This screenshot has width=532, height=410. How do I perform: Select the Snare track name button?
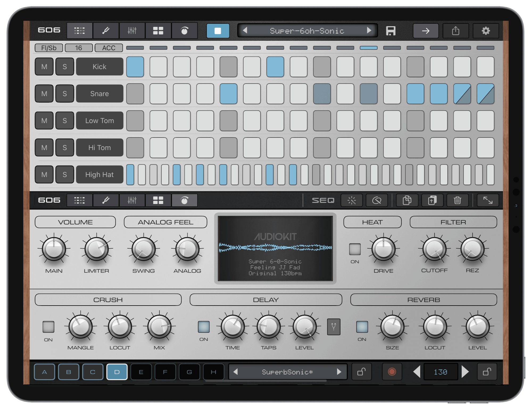(x=99, y=94)
